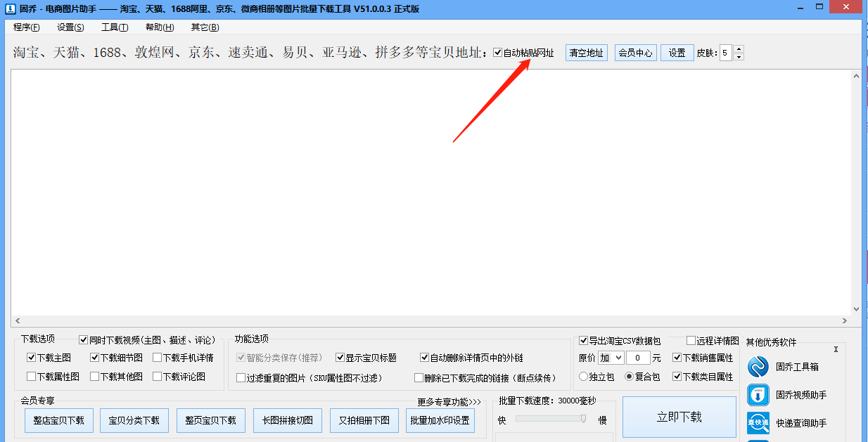
Task: Click the 固乔工具箱 label
Action: tap(797, 367)
